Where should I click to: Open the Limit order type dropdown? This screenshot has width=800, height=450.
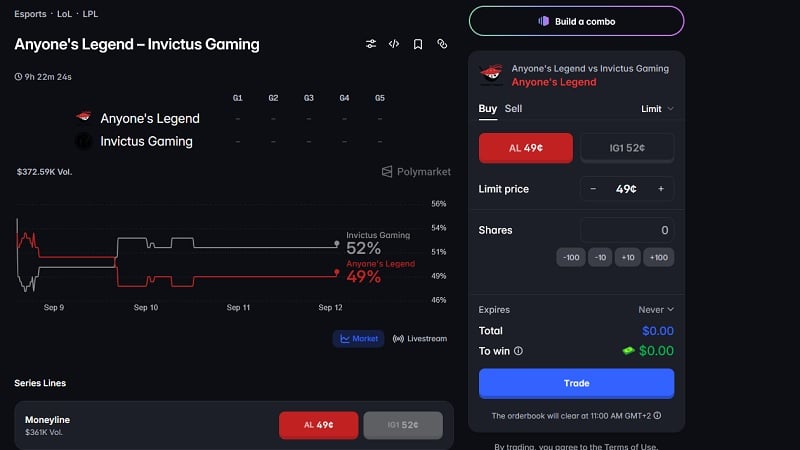[657, 109]
